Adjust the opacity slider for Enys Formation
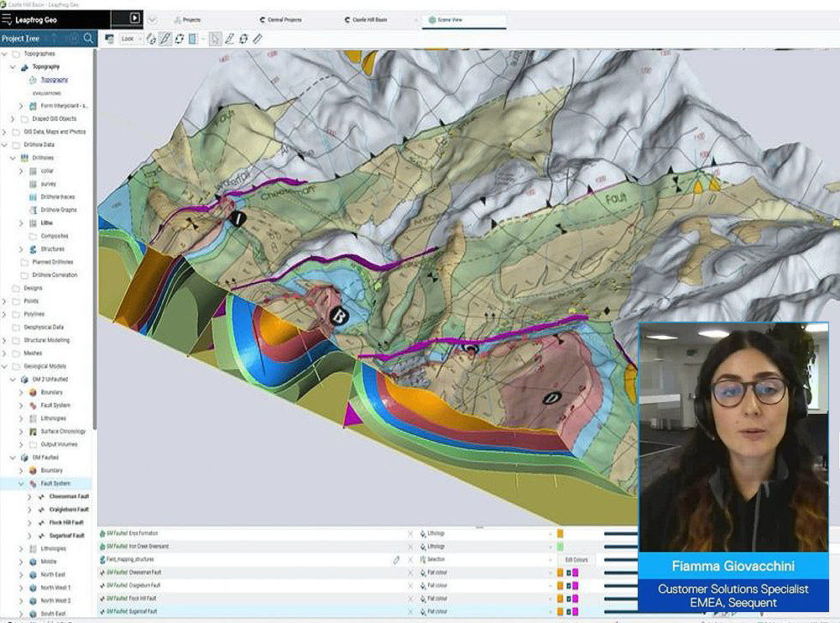The height and width of the screenshot is (623, 840). [x=620, y=533]
